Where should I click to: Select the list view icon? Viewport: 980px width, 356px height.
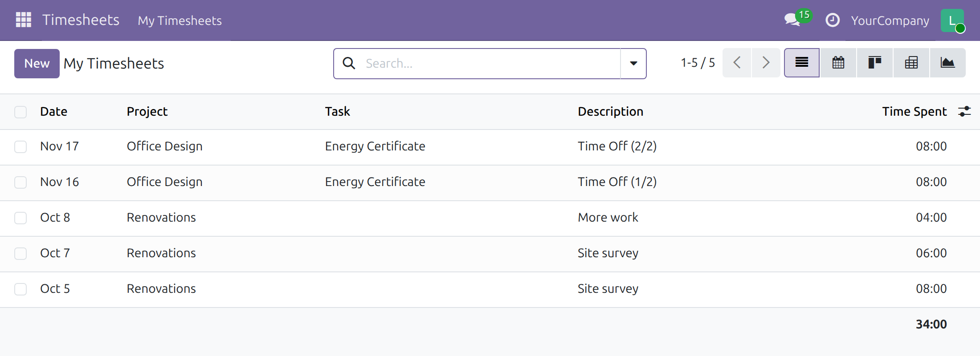tap(802, 63)
